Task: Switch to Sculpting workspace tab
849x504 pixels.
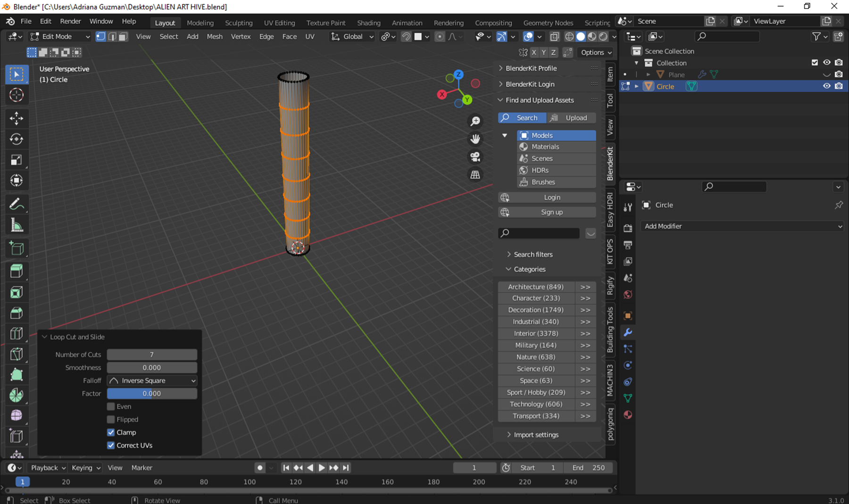Action: [239, 23]
